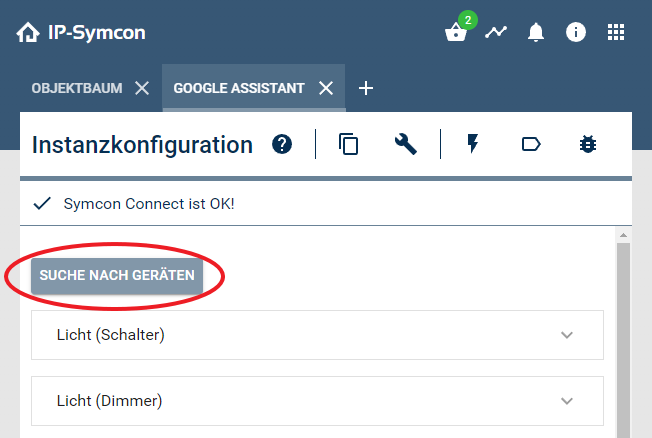The width and height of the screenshot is (652, 438).
Task: Click the IP-Symcon home logo icon
Action: 28,33
